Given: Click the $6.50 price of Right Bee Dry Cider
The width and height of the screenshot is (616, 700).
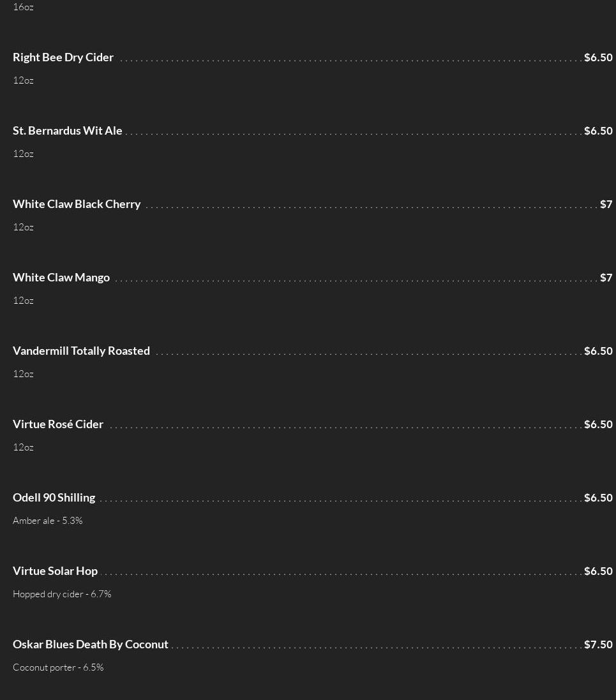Looking at the screenshot, I should coord(598,57).
